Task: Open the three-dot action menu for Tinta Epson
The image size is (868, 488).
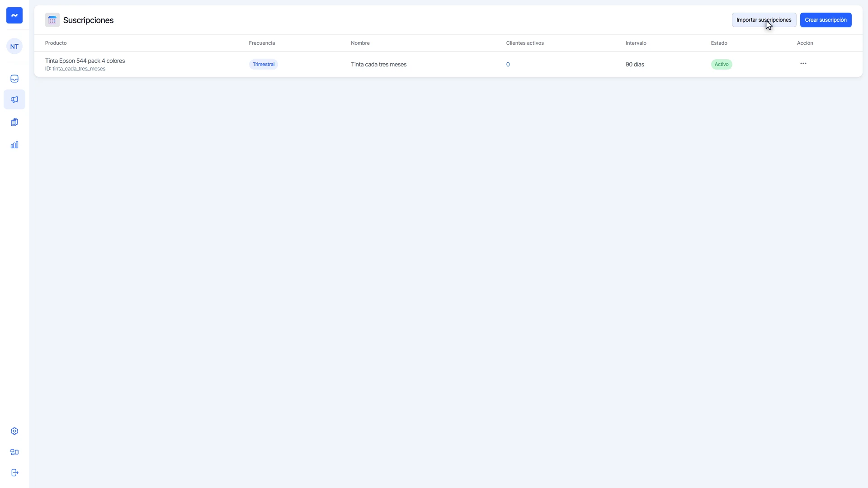Action: click(803, 64)
